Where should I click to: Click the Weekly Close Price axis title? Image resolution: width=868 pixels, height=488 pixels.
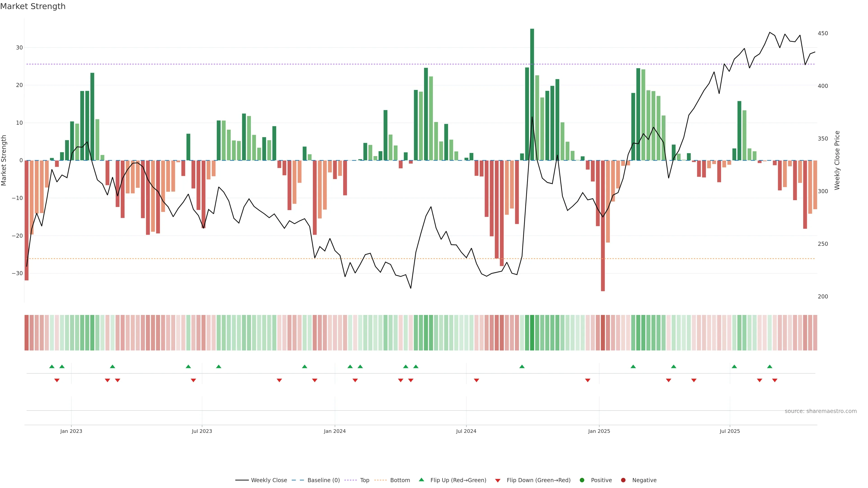point(837,160)
